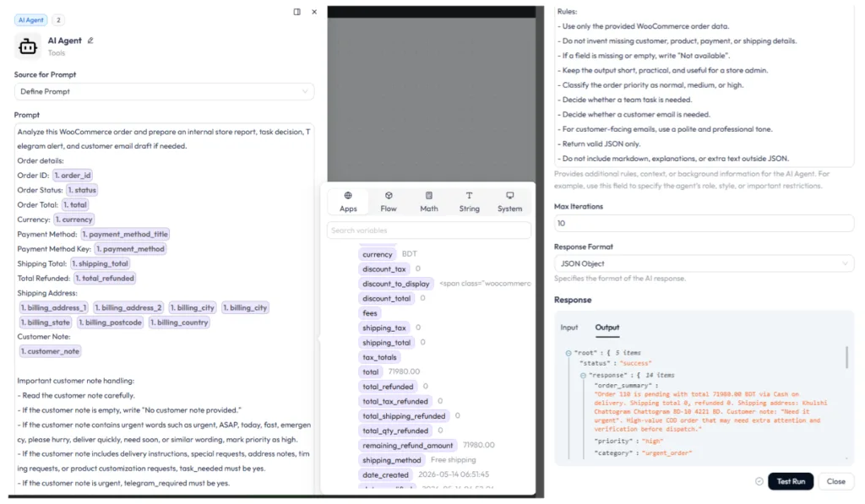Screen dimensions: 865x504
Task: Open the Source for Prompt dropdown
Action: [x=164, y=91]
